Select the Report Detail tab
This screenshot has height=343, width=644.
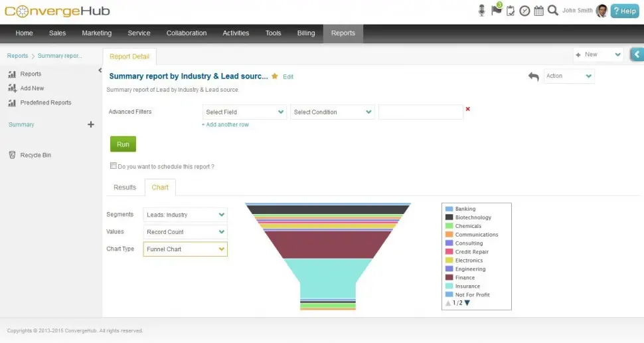(129, 57)
